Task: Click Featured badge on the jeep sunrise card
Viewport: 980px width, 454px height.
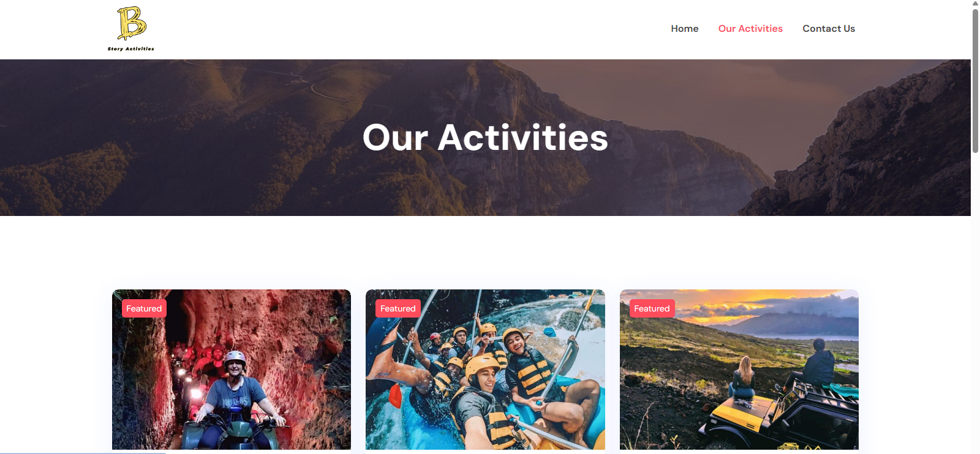Action: 652,308
